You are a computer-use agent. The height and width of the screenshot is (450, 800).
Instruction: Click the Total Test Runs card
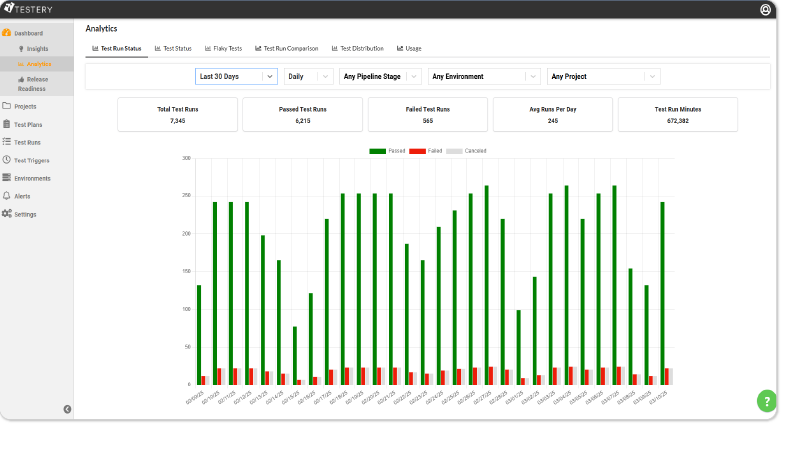pos(178,114)
